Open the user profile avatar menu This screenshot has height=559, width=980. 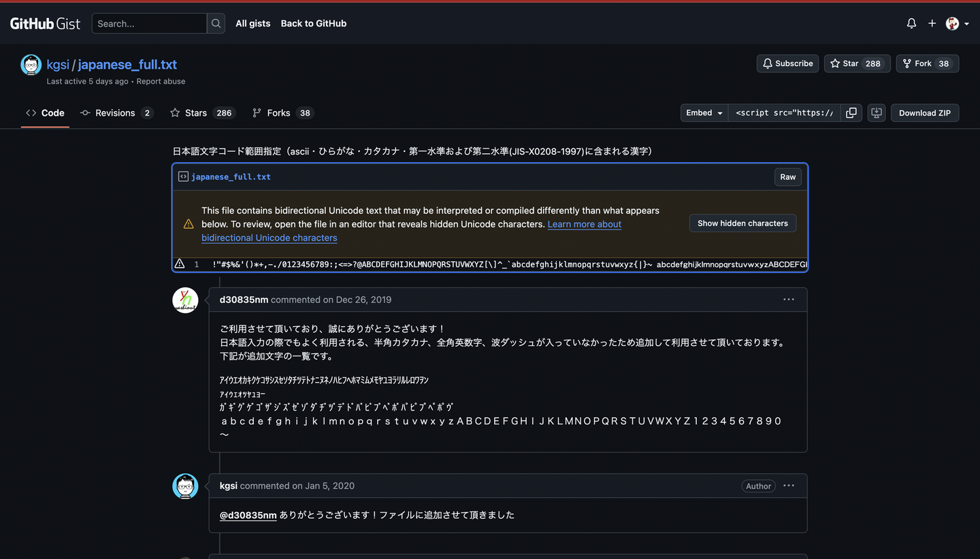(957, 23)
